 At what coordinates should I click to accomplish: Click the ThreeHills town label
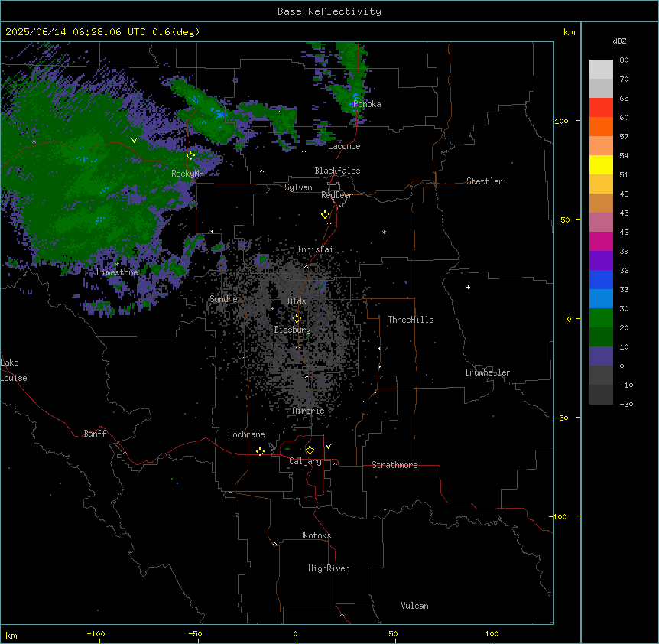(x=411, y=320)
